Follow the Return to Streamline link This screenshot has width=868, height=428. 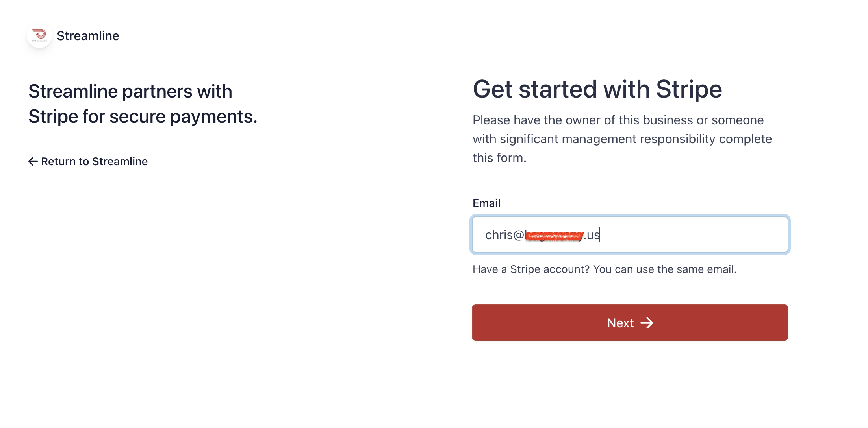tap(88, 161)
